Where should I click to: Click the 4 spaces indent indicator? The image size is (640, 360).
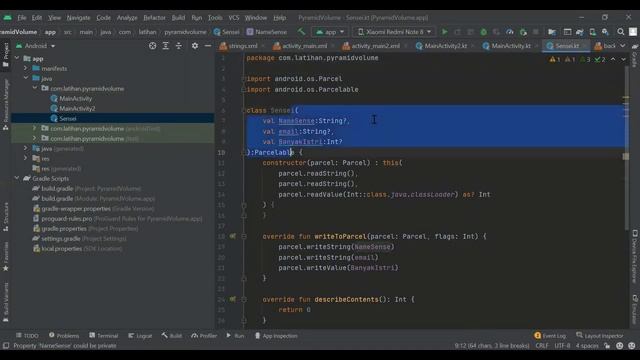click(587, 346)
